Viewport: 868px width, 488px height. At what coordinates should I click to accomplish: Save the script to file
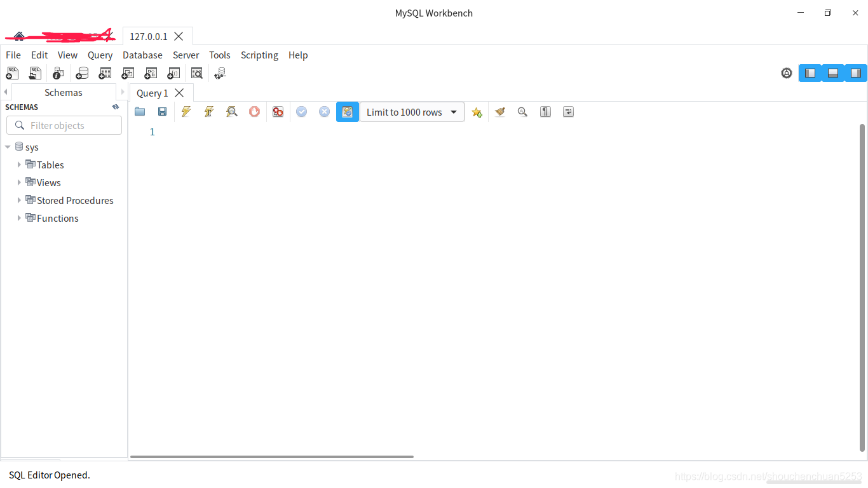[163, 112]
